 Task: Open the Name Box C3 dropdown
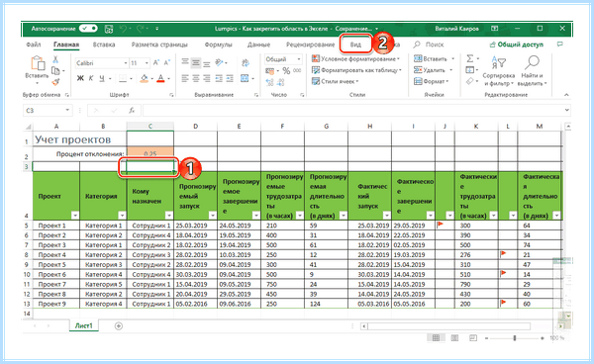[67, 110]
